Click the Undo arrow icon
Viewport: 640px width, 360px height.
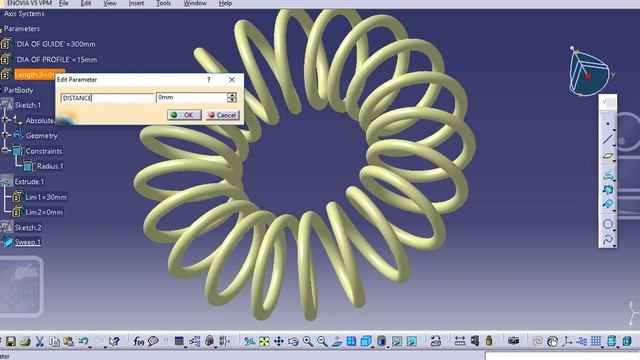[x=83, y=341]
